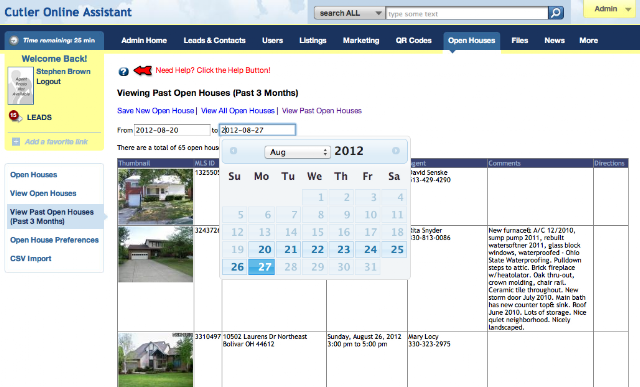The image size is (640, 387).
Task: Pick August 22 in calendar
Action: click(x=315, y=249)
